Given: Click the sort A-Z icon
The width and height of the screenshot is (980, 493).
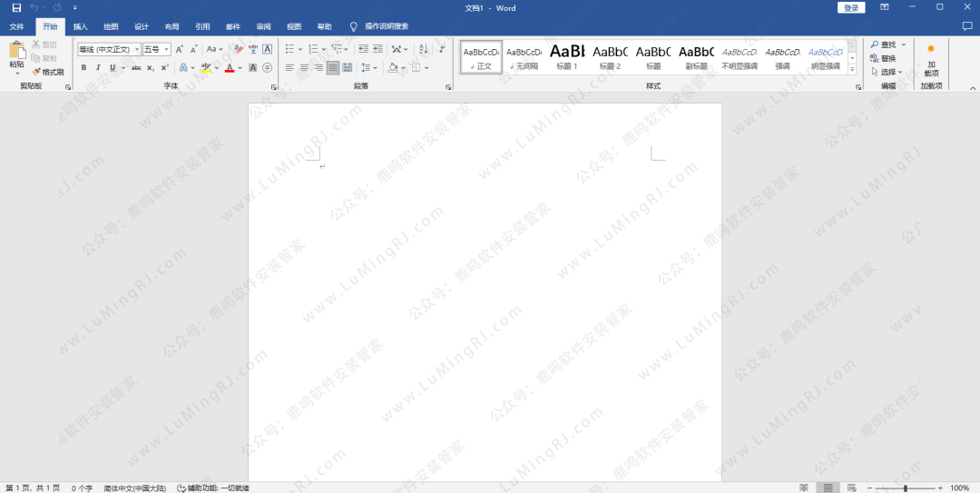Looking at the screenshot, I should point(423,49).
